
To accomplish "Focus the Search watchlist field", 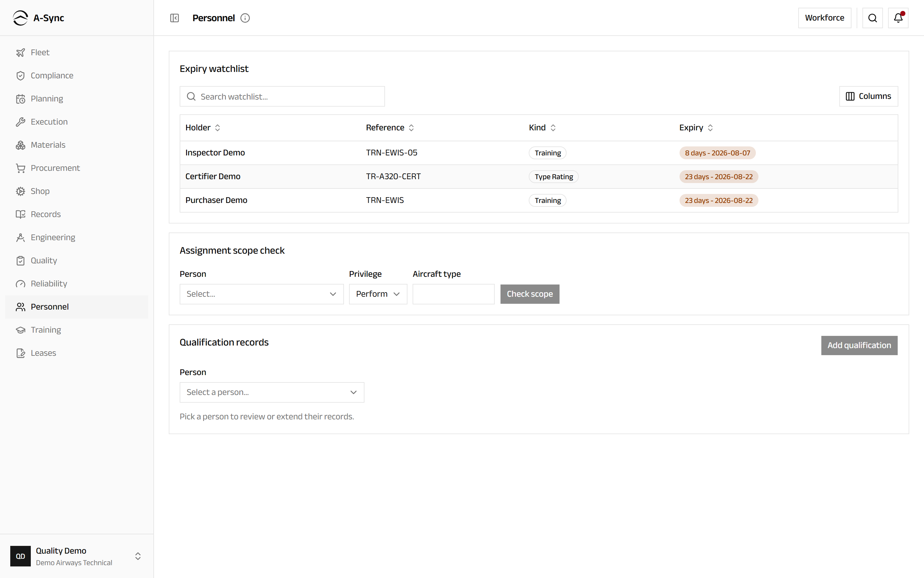I will pos(282,96).
